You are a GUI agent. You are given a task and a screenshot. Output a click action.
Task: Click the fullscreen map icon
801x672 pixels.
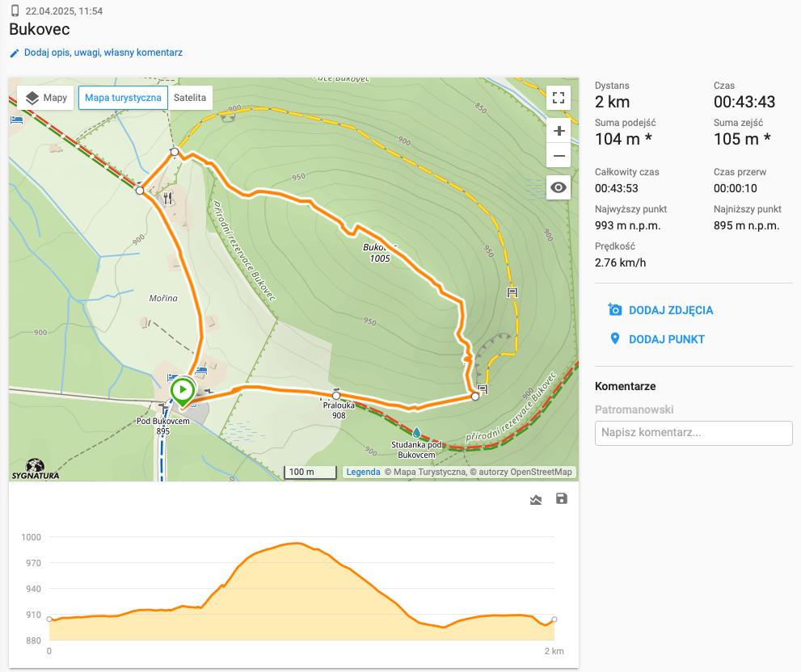tap(558, 99)
